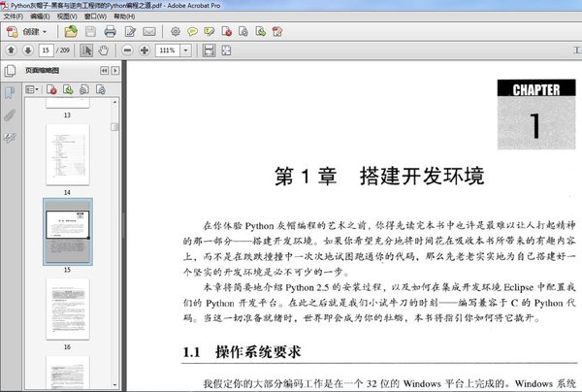Click the Open file folder icon
Screen dimensions: 582x392
[x=71, y=32]
